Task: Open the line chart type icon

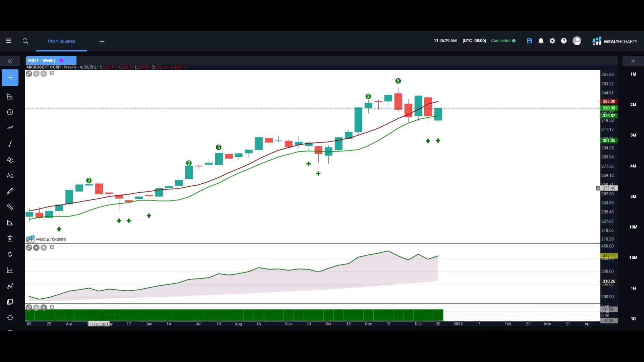Action: (x=10, y=270)
